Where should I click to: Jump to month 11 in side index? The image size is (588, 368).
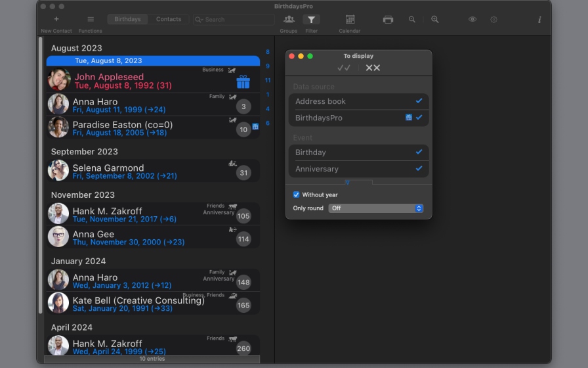(x=267, y=80)
